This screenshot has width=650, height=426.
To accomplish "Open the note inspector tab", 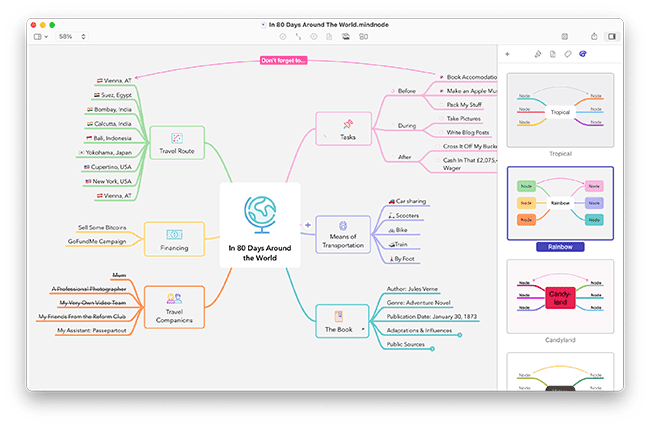I will pyautogui.click(x=553, y=54).
